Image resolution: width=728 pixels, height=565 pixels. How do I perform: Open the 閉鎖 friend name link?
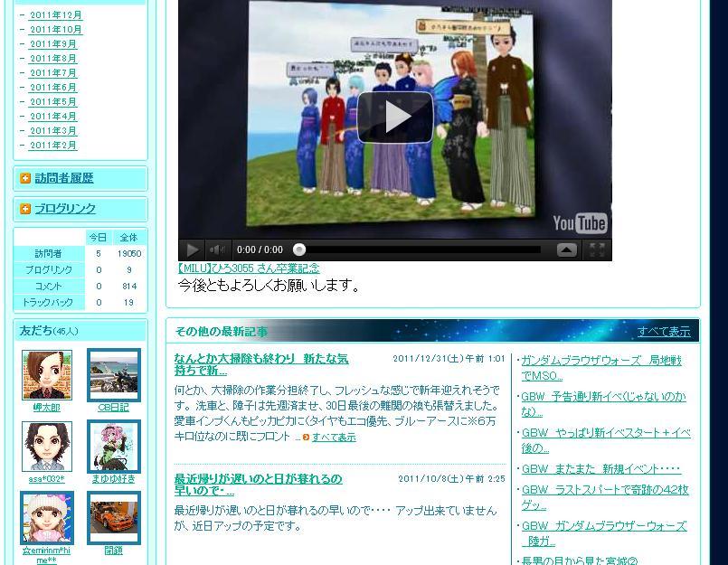click(x=114, y=551)
